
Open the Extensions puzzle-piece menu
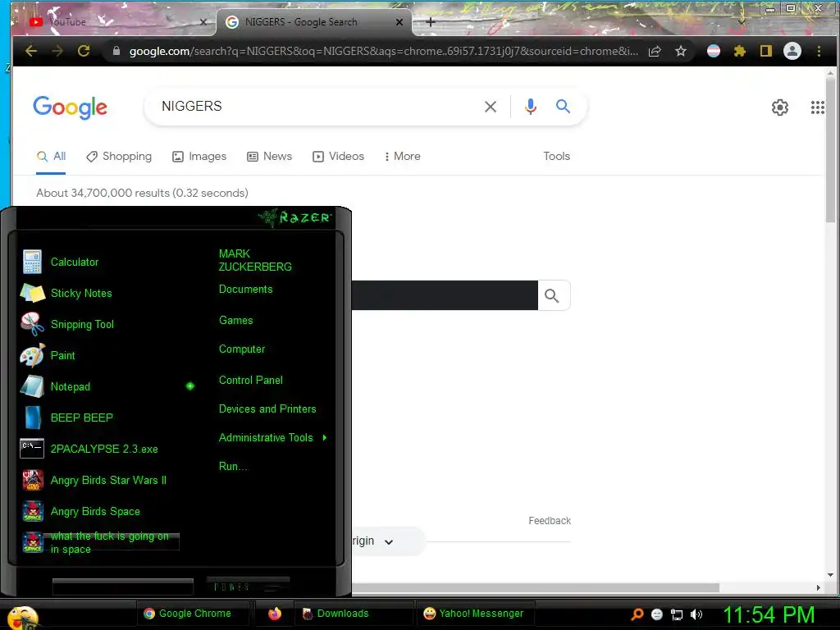point(740,51)
